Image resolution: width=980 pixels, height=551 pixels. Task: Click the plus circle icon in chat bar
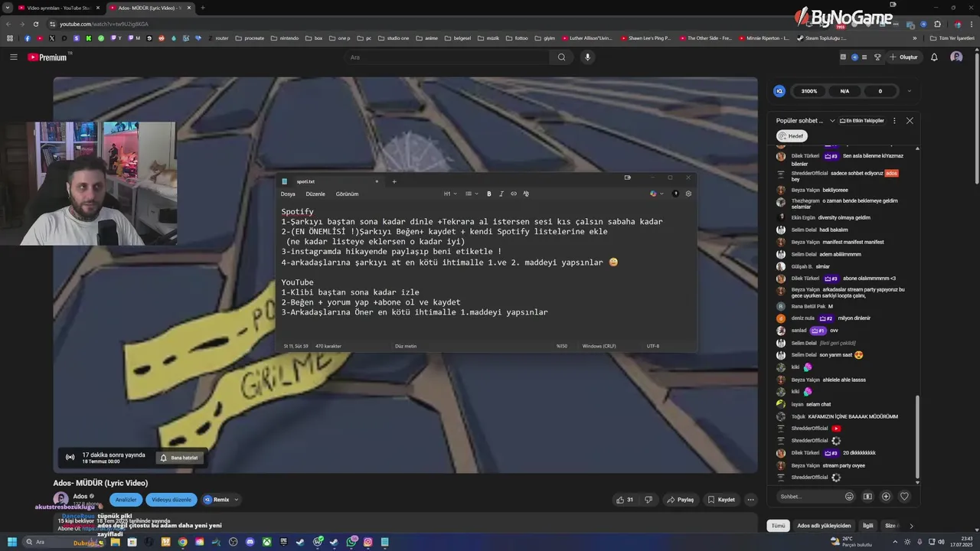(x=886, y=497)
